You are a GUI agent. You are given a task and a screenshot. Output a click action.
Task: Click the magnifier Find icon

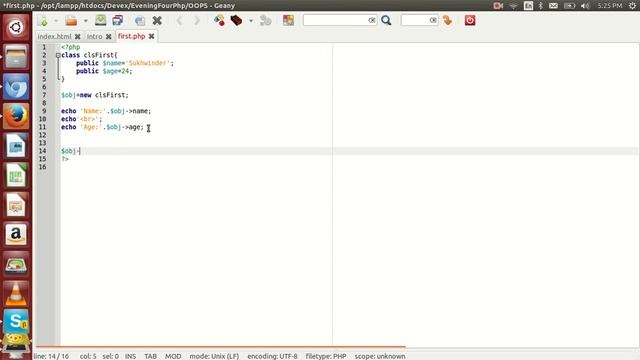386,20
